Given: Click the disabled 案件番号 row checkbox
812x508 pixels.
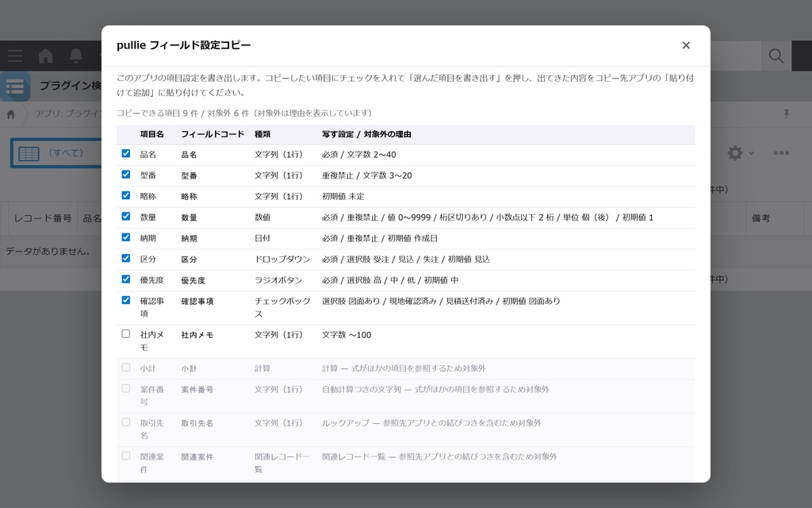Looking at the screenshot, I should pos(126,388).
